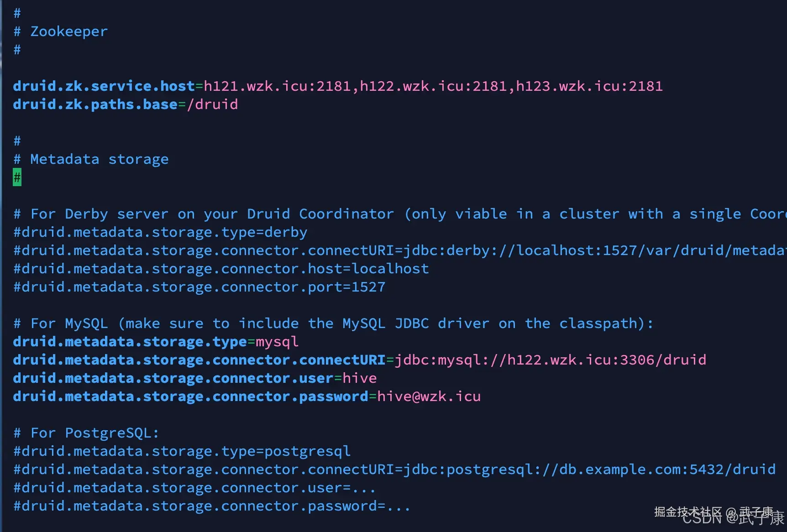Click the h121.wzk.icu:2181 host value
787x532 pixels.
click(277, 86)
